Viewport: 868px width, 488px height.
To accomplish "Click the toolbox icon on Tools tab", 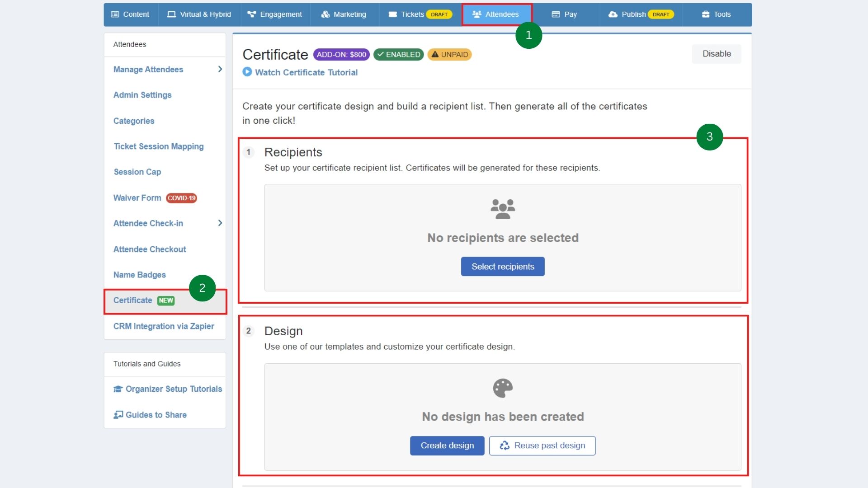I will [705, 14].
